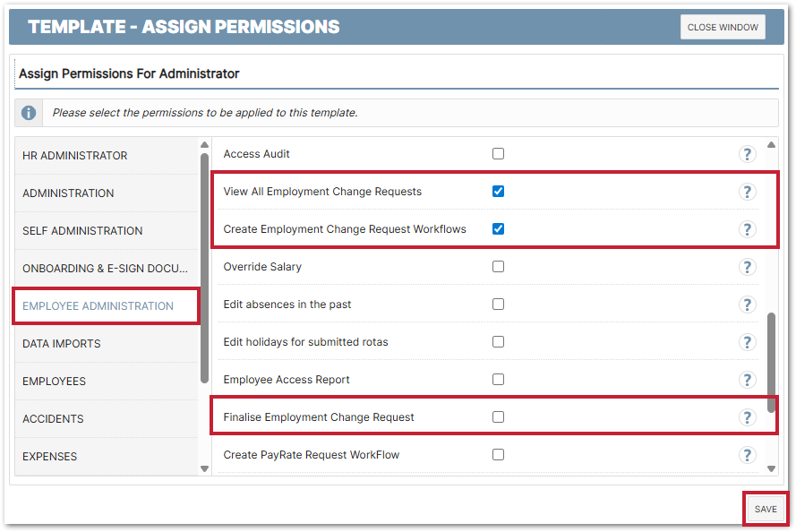Open help for View All Employment Change Requests
This screenshot has height=532, width=796.
point(747,192)
